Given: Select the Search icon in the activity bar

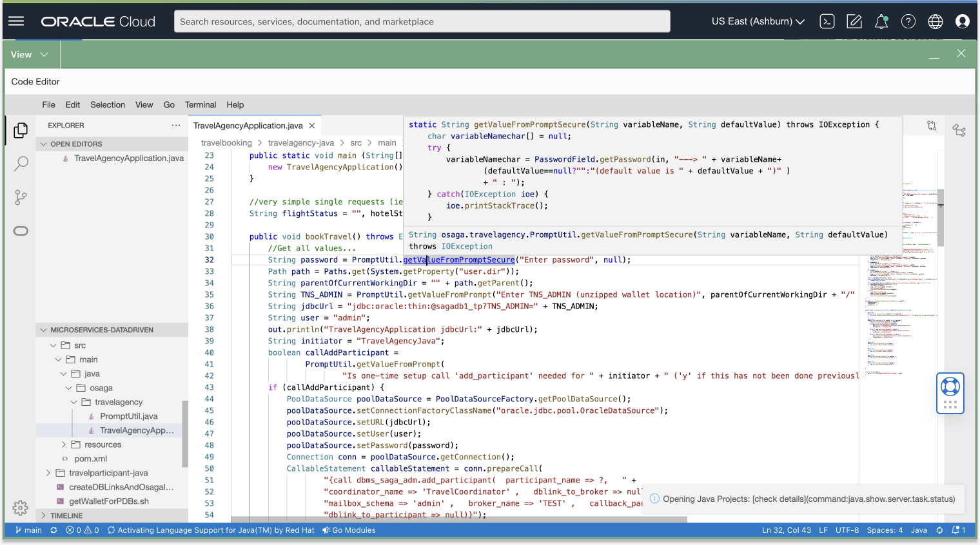Looking at the screenshot, I should [x=20, y=164].
